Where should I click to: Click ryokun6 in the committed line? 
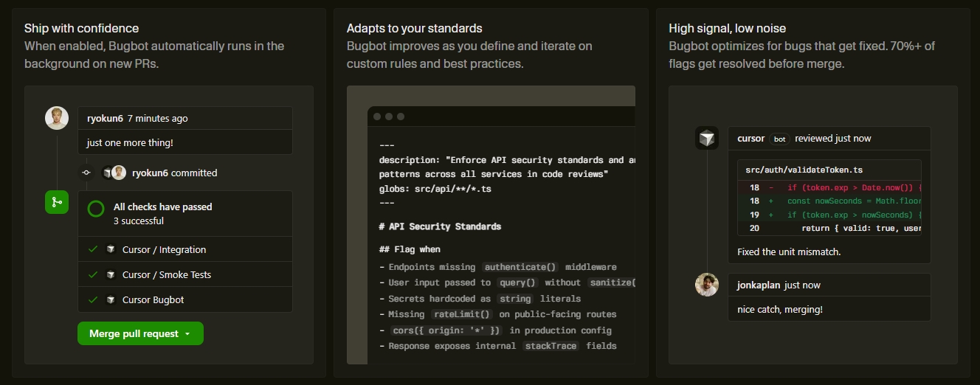[150, 173]
